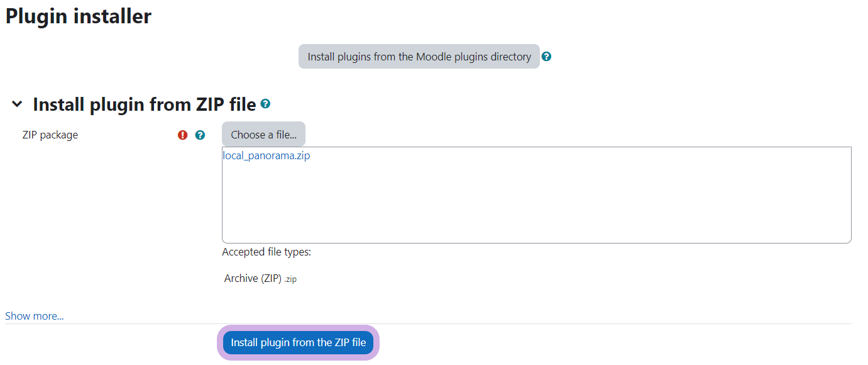
Task: Click the 'Accepted file types:' label
Action: point(266,252)
